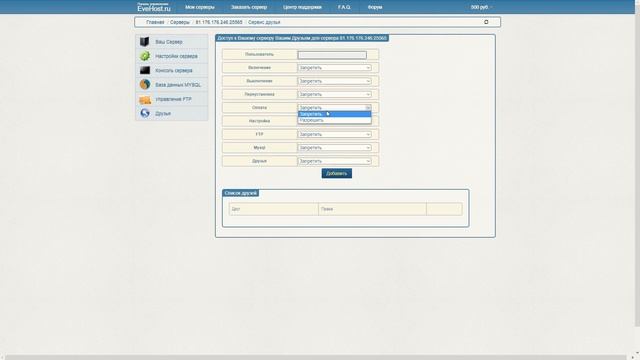
Task: Click the Друг column header
Action: coord(236,209)
